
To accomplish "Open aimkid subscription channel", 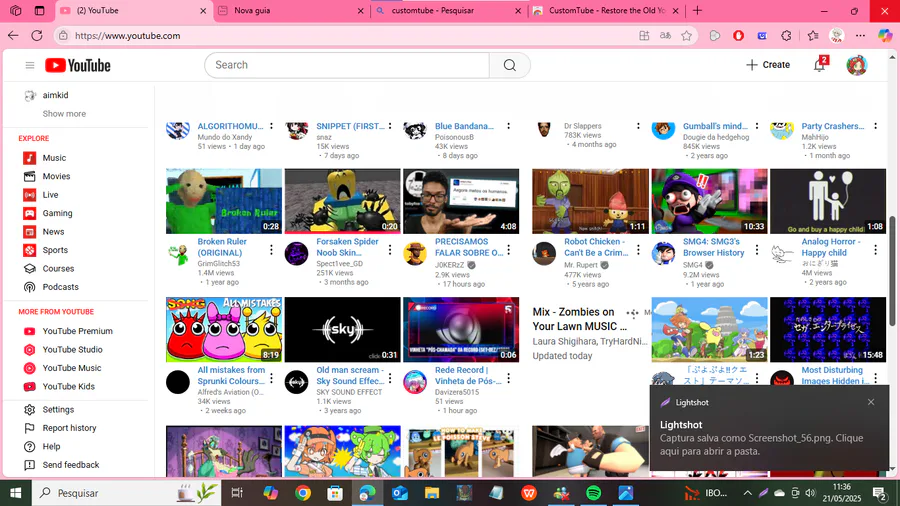I will tap(55, 95).
